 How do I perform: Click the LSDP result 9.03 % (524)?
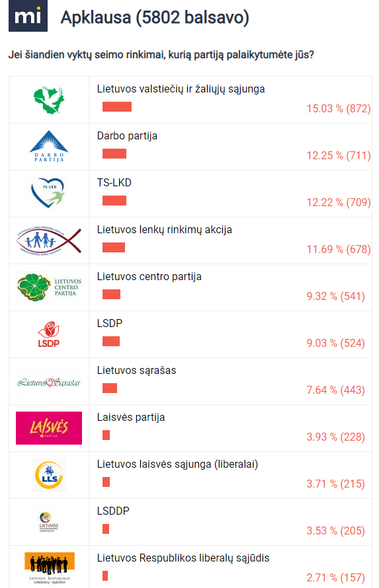pyautogui.click(x=335, y=343)
